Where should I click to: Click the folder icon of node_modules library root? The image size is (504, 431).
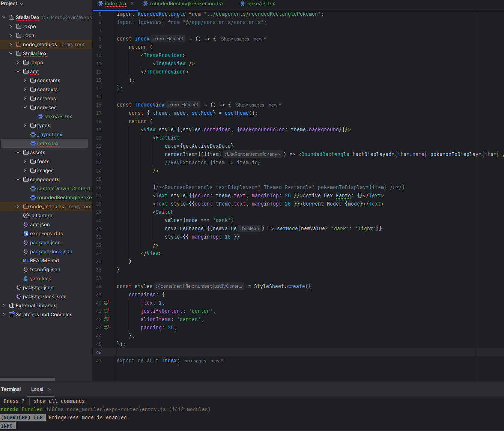[19, 44]
